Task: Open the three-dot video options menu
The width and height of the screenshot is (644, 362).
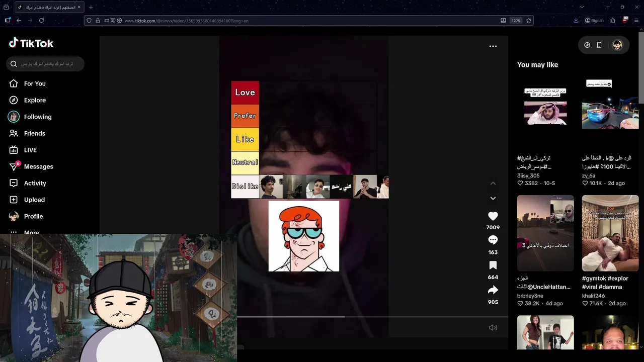Action: 493,46
